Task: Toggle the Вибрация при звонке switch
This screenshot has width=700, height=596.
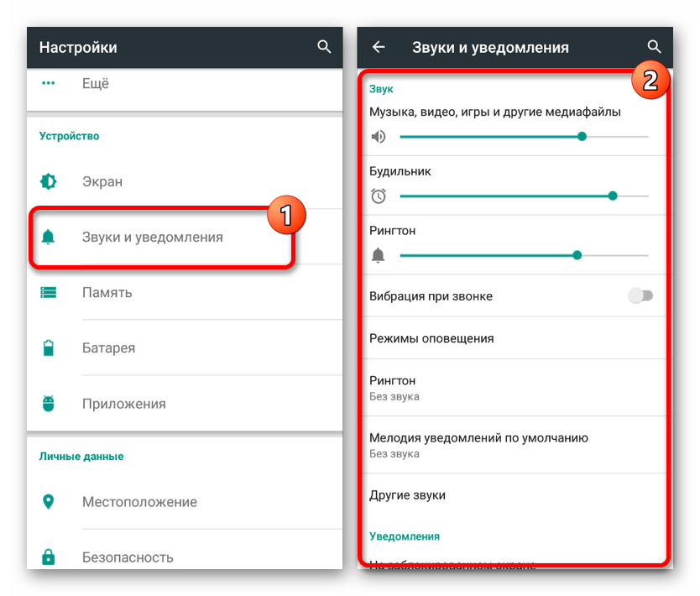Action: pos(640,295)
